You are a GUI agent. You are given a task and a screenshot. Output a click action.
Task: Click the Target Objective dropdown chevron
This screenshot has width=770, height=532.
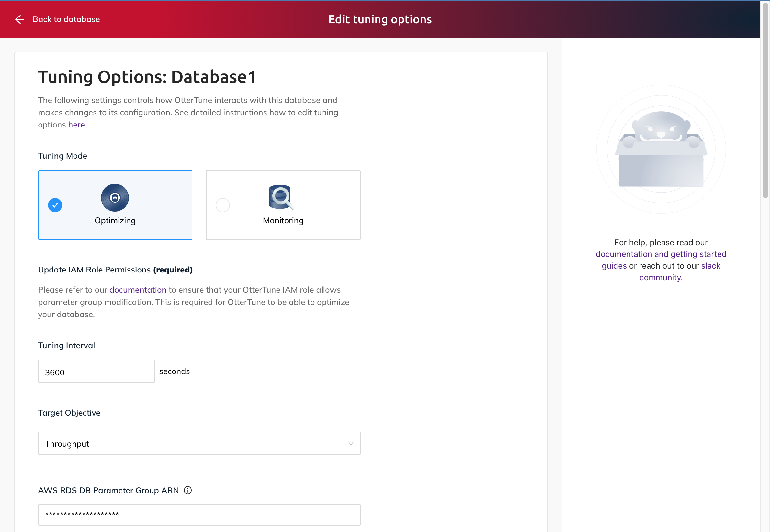tap(351, 444)
